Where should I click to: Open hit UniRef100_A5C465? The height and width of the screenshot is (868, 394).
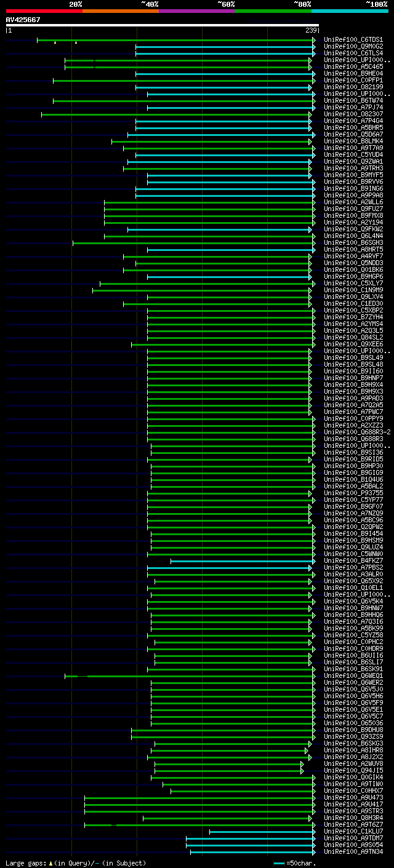pyautogui.click(x=353, y=66)
